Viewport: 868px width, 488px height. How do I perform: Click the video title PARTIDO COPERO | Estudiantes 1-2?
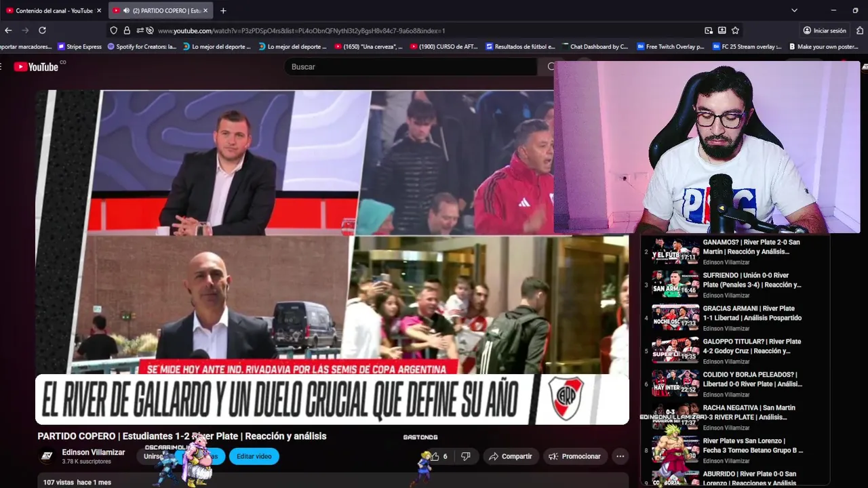click(182, 436)
